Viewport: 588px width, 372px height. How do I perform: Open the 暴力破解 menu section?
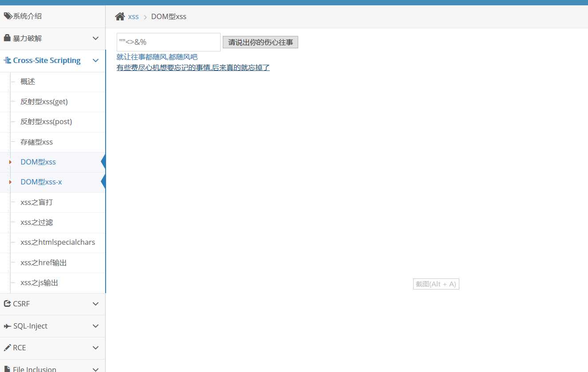[x=53, y=39]
